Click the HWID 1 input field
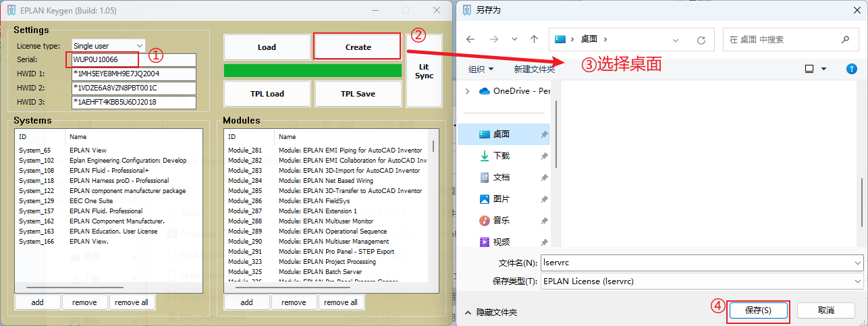This screenshot has width=868, height=326. coord(134,74)
